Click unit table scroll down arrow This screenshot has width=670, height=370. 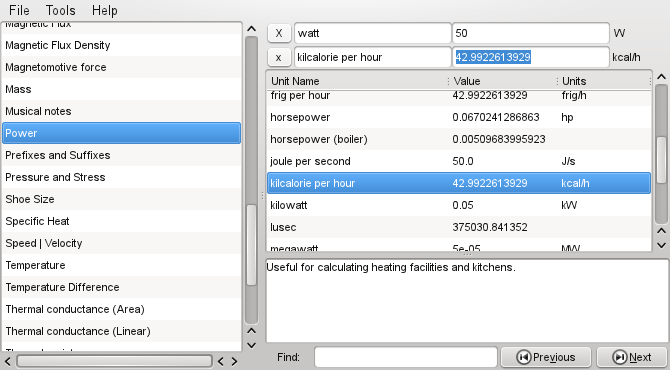[661, 245]
